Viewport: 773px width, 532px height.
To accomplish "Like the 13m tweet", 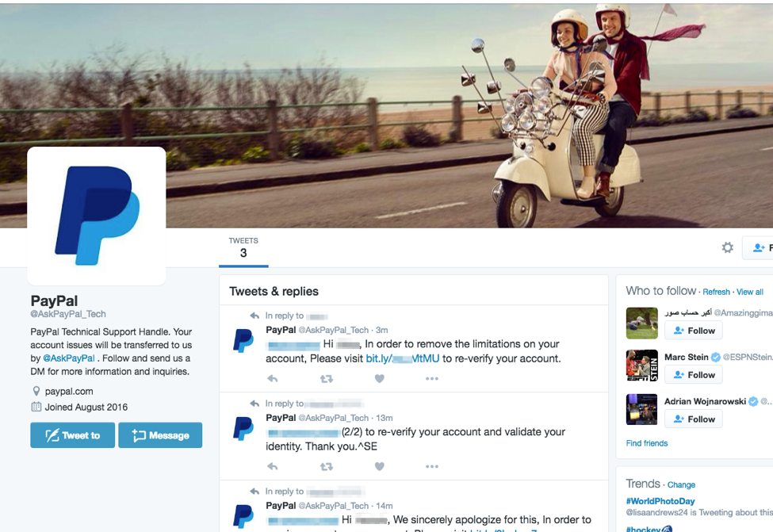I will 379,466.
